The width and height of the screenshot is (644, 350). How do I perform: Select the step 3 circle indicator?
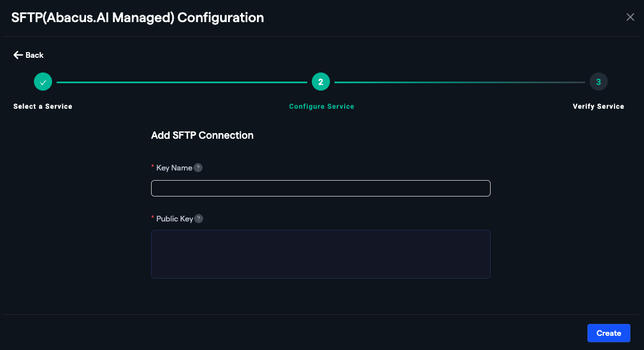(598, 81)
